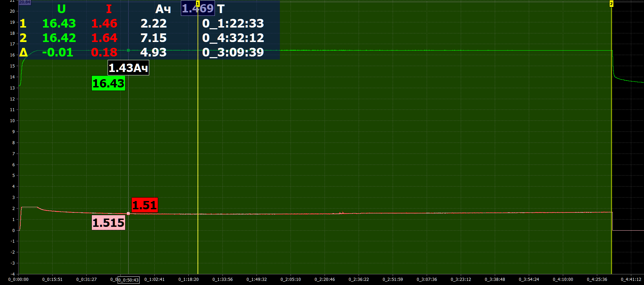
Task: Click time axis label 0_4:25:36
Action: [x=597, y=279]
